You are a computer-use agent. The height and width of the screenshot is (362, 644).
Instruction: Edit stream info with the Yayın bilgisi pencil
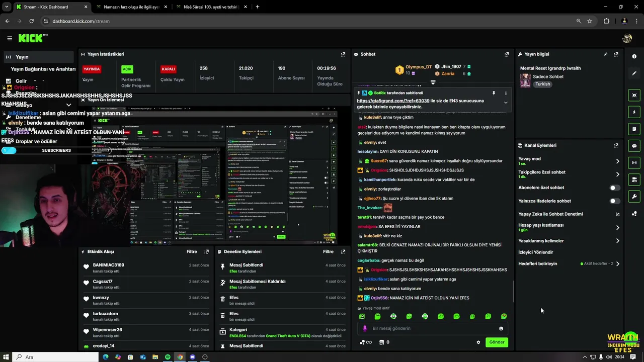pos(605,54)
